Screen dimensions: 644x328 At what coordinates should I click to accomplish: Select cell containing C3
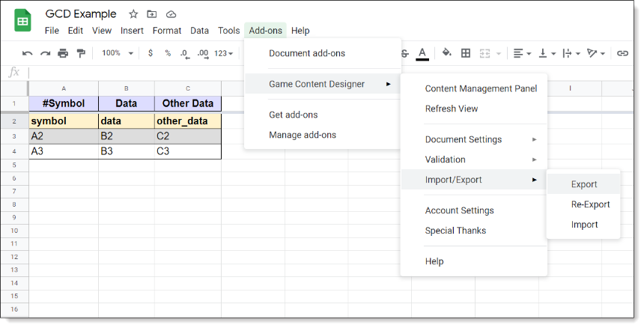coord(188,151)
